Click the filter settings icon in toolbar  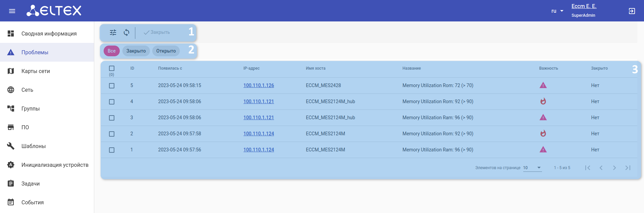coord(113,32)
